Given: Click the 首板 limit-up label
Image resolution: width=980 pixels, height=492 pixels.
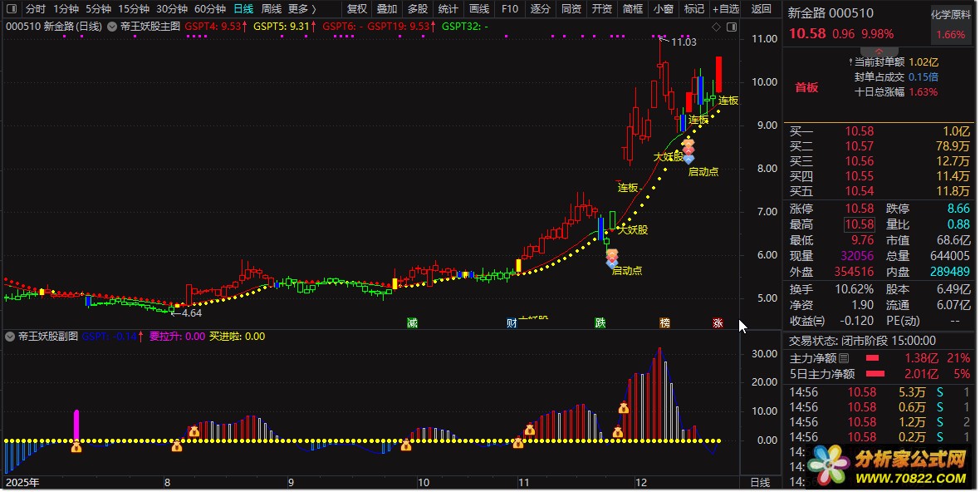Looking at the screenshot, I should pyautogui.click(x=806, y=87).
